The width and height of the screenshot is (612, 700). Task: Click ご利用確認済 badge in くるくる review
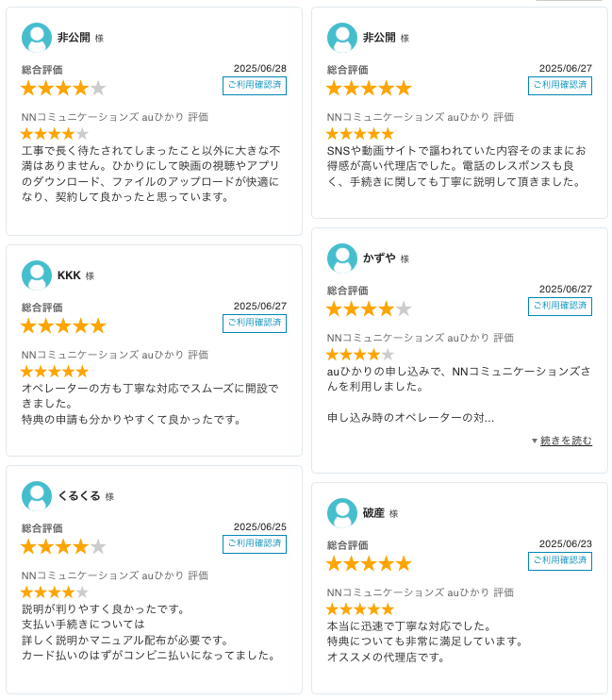click(255, 544)
